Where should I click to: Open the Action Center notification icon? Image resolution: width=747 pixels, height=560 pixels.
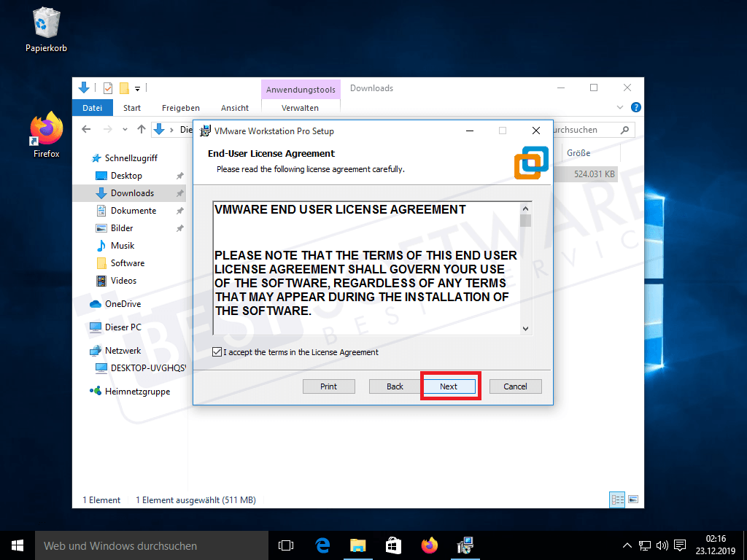pyautogui.click(x=680, y=545)
